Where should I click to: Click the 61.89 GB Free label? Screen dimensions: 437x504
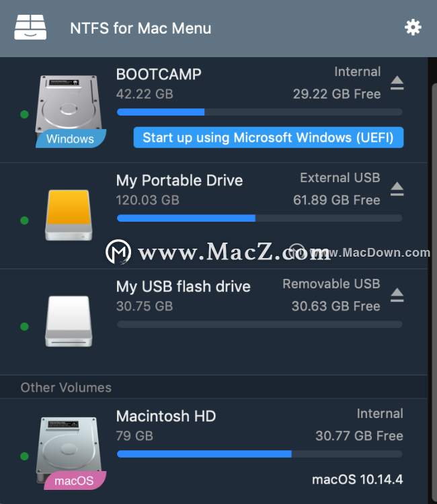337,200
